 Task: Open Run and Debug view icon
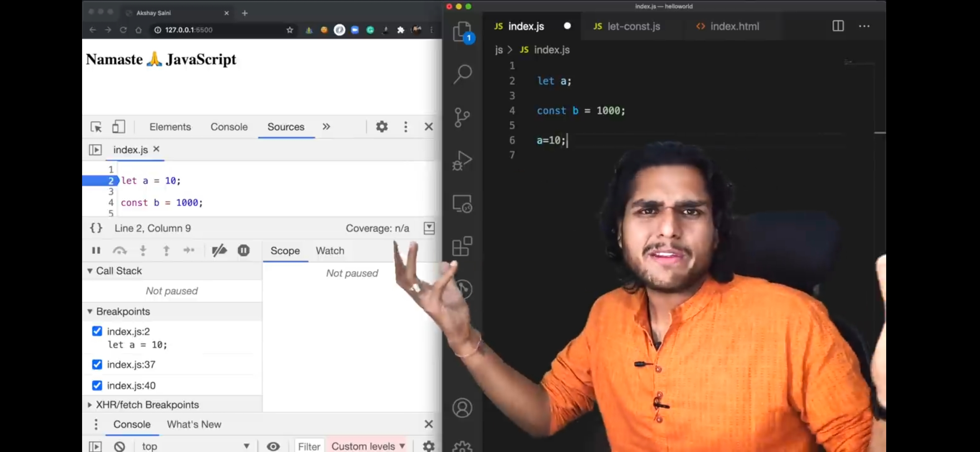pyautogui.click(x=462, y=161)
